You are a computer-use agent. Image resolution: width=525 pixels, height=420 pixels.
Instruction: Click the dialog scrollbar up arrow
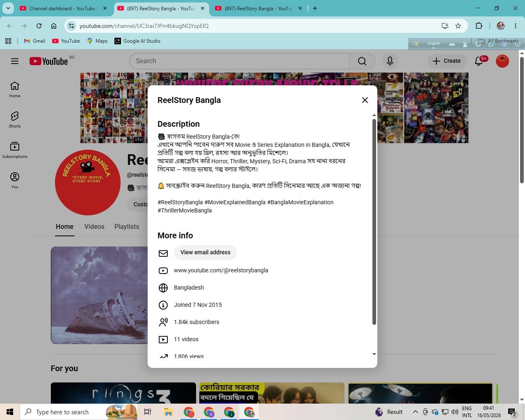click(374, 115)
